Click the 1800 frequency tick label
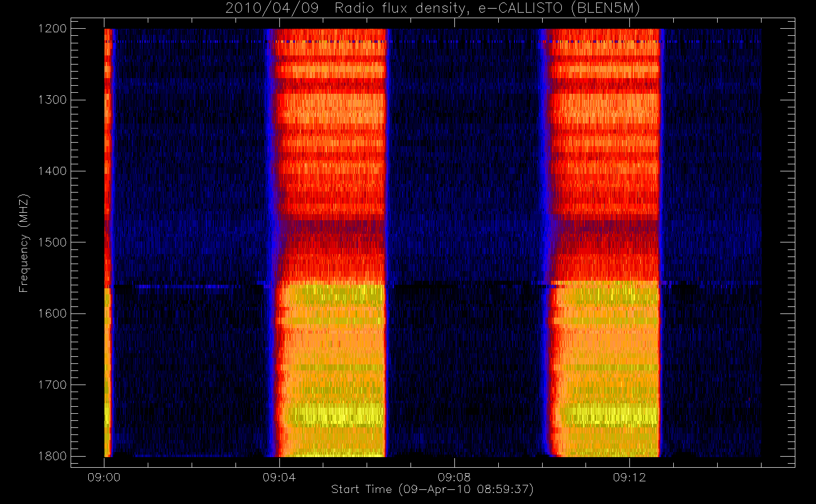The height and width of the screenshot is (504, 816). tap(53, 456)
